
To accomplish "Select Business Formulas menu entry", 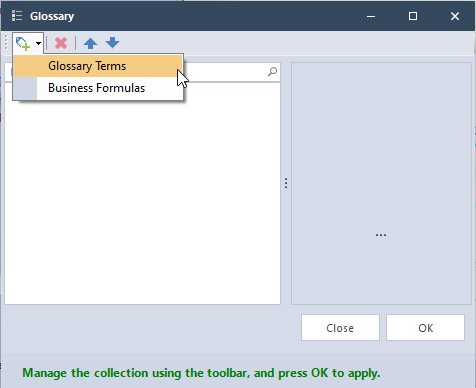I will click(98, 88).
